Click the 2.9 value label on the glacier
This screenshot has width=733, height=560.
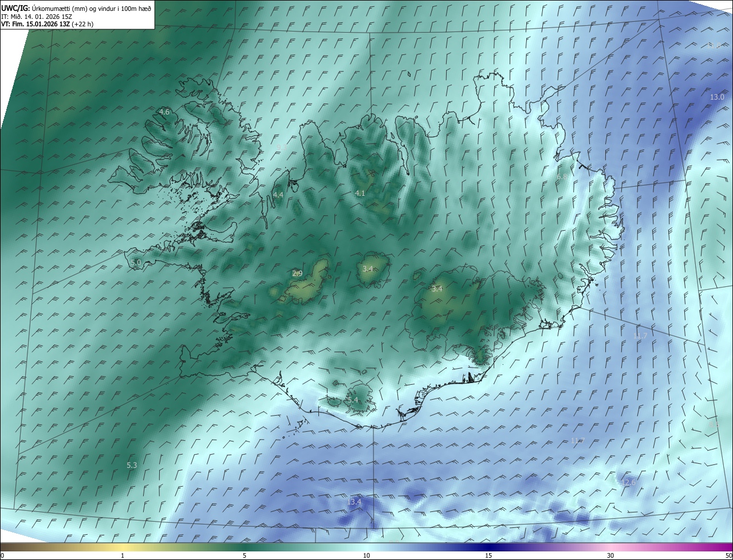[x=297, y=274]
